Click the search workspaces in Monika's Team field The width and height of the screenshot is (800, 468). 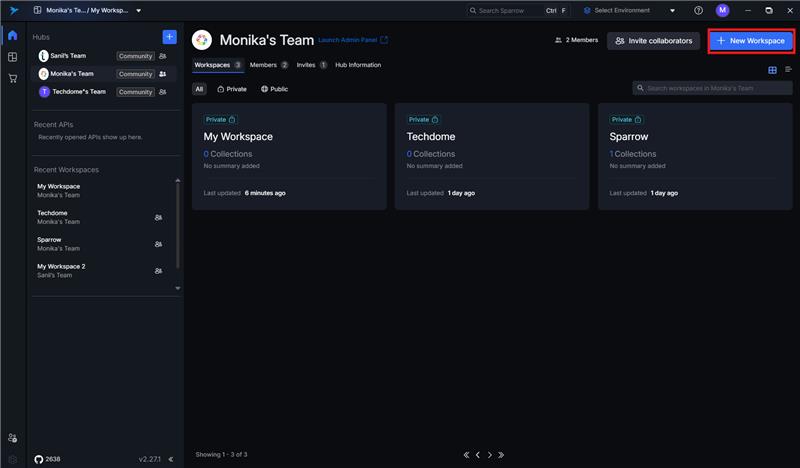pos(712,88)
